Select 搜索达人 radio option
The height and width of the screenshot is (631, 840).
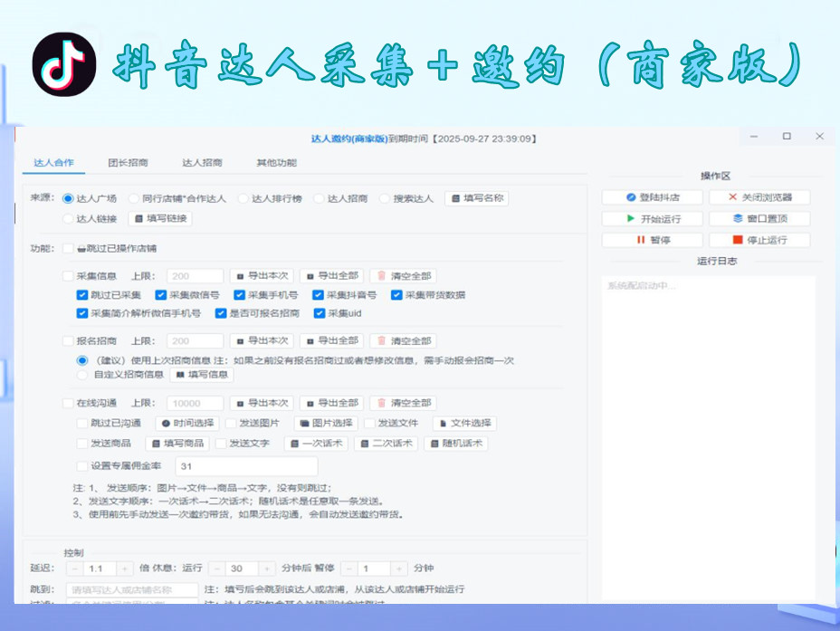coord(384,199)
